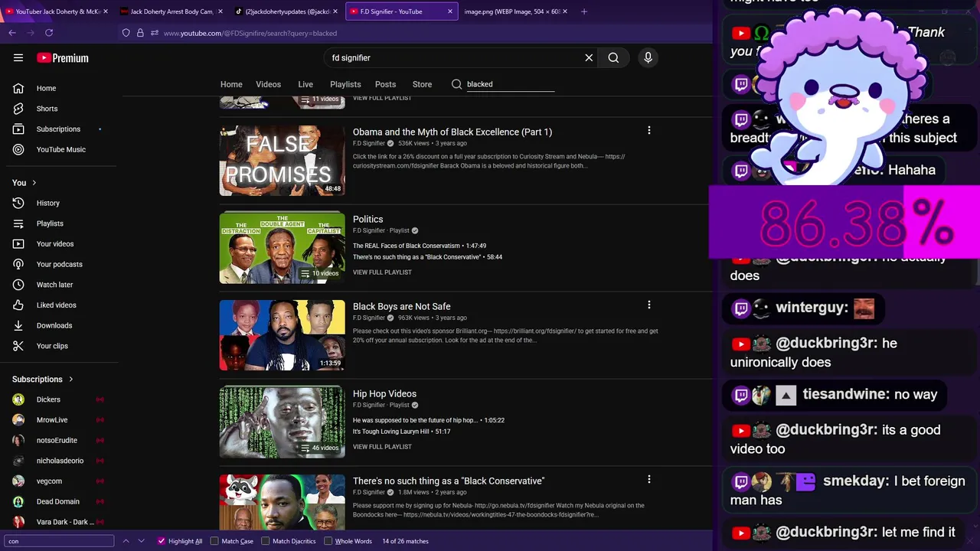This screenshot has height=551, width=980.
Task: Open the channel Posts tab
Action: 385,84
